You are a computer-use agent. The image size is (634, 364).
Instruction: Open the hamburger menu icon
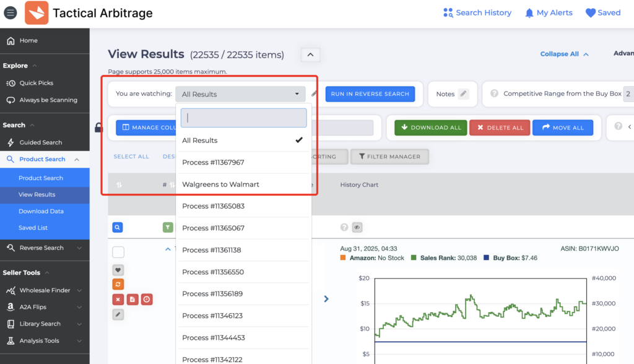click(x=11, y=13)
